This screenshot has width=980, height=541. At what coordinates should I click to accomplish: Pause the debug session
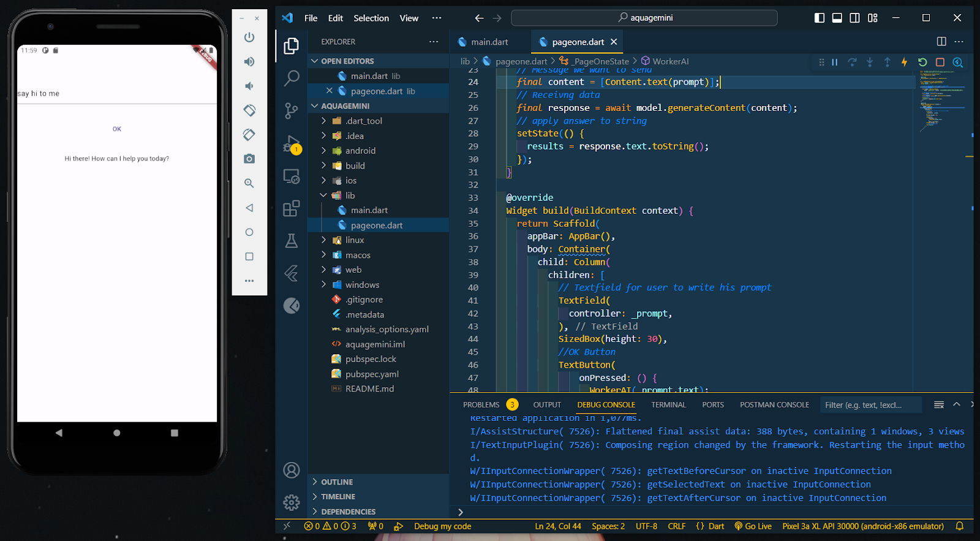pyautogui.click(x=834, y=62)
